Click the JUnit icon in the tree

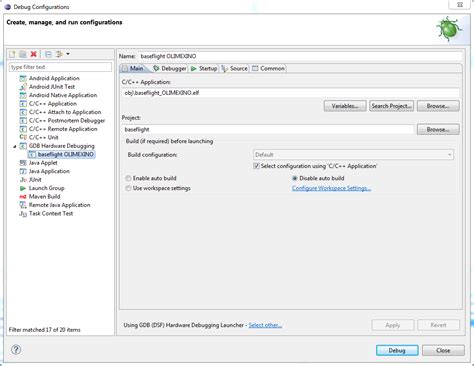[x=23, y=180]
